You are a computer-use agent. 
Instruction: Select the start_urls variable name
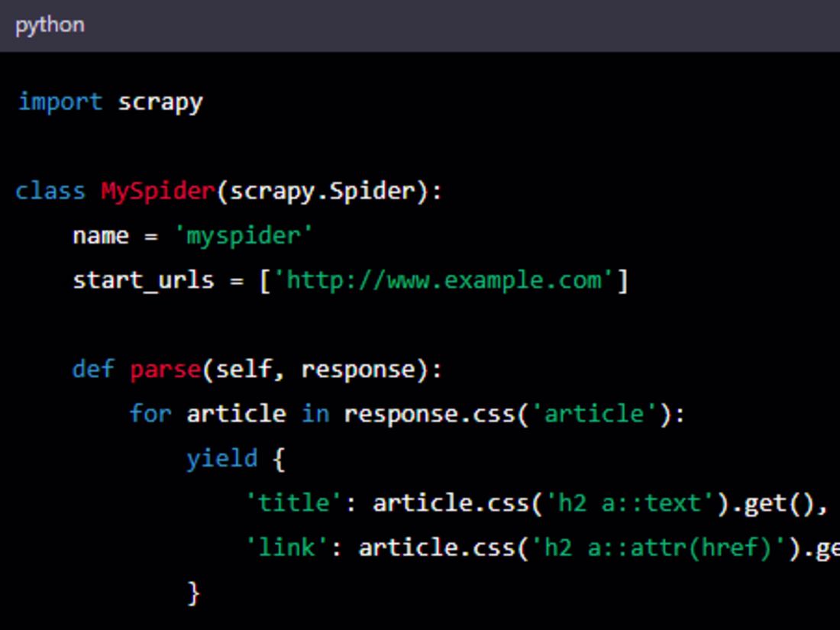(x=142, y=279)
